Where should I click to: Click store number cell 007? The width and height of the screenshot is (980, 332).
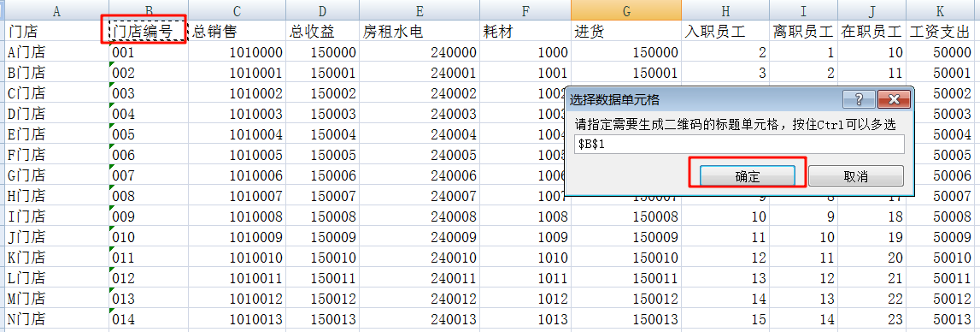pos(149,175)
